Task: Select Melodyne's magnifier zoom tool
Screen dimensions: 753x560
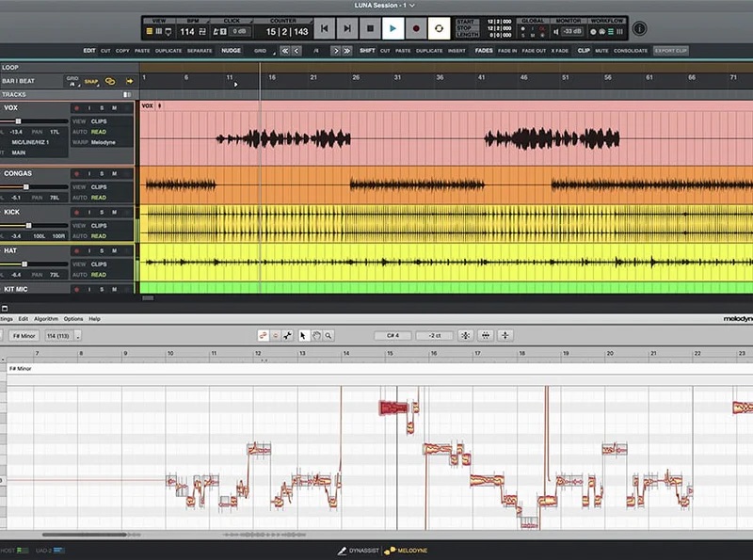Action: coord(328,336)
